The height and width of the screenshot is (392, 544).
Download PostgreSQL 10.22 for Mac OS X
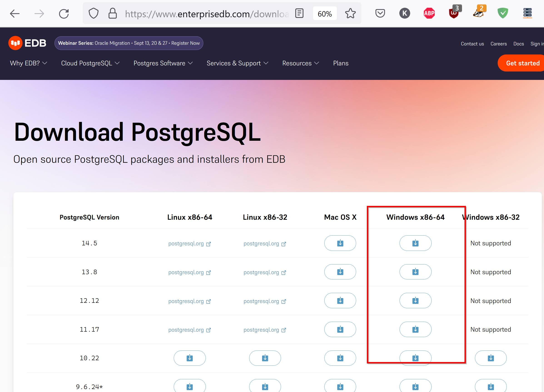(x=340, y=358)
